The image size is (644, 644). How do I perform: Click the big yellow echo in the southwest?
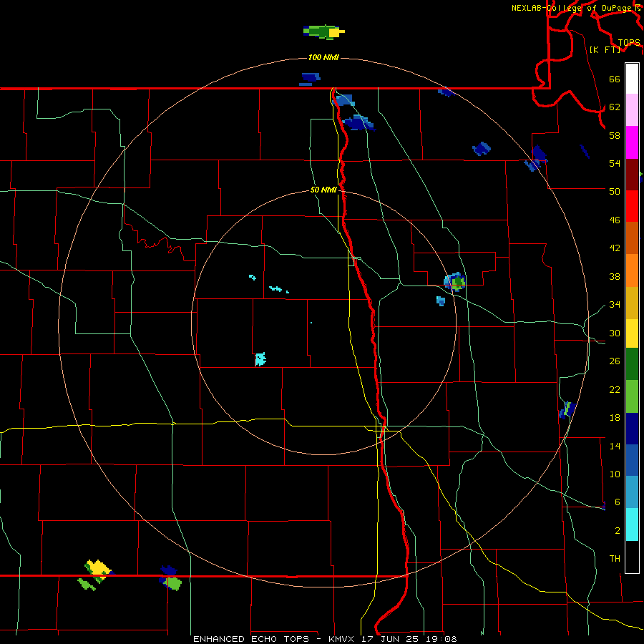(99, 569)
